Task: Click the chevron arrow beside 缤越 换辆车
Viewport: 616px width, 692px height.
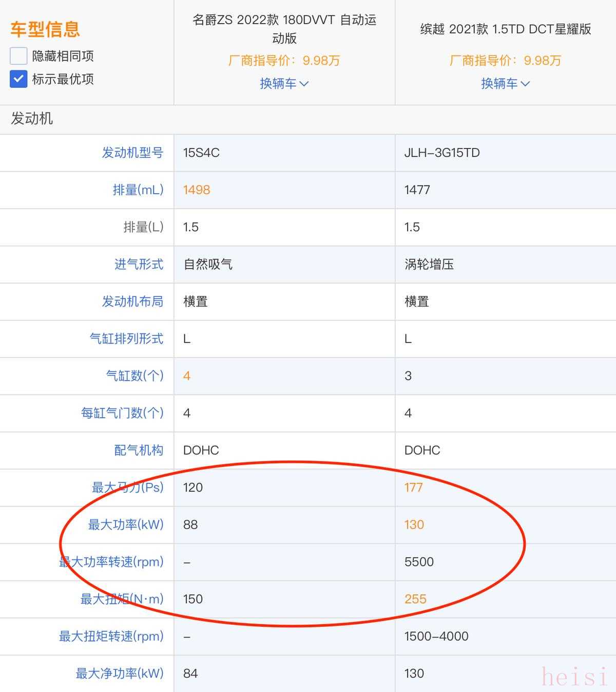Action: 525,84
